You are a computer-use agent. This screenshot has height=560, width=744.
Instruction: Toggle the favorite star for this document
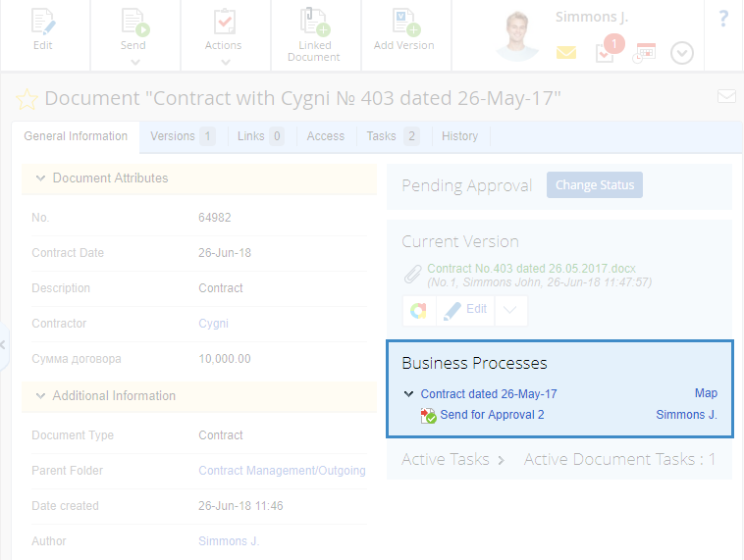tap(27, 99)
